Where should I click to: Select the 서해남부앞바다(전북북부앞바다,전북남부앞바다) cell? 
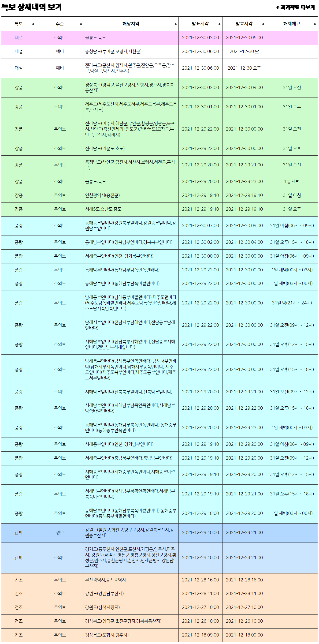click(131, 392)
